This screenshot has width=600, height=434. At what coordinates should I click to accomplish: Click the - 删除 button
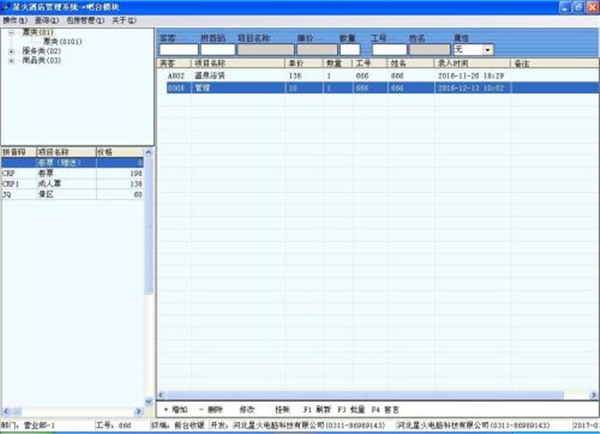pos(211,410)
